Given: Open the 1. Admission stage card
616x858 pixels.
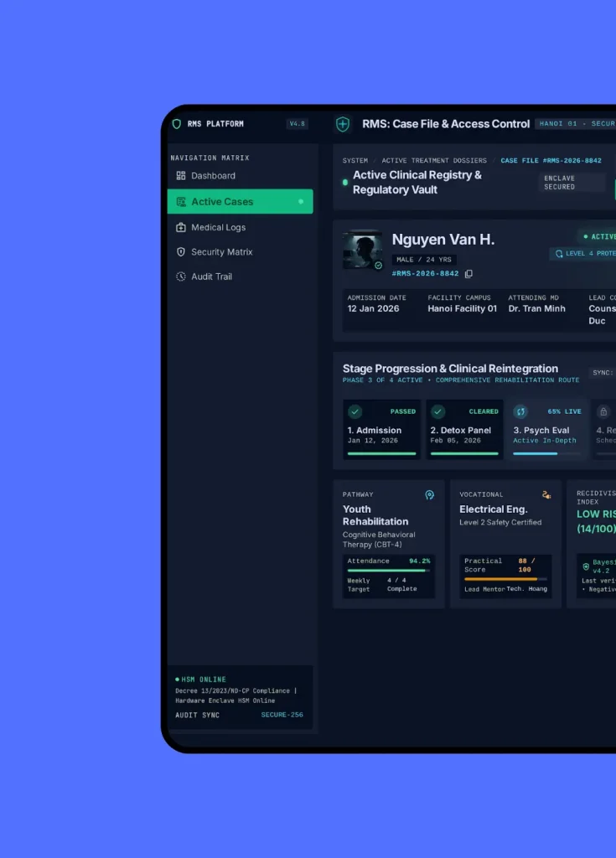Looking at the screenshot, I should (x=381, y=430).
